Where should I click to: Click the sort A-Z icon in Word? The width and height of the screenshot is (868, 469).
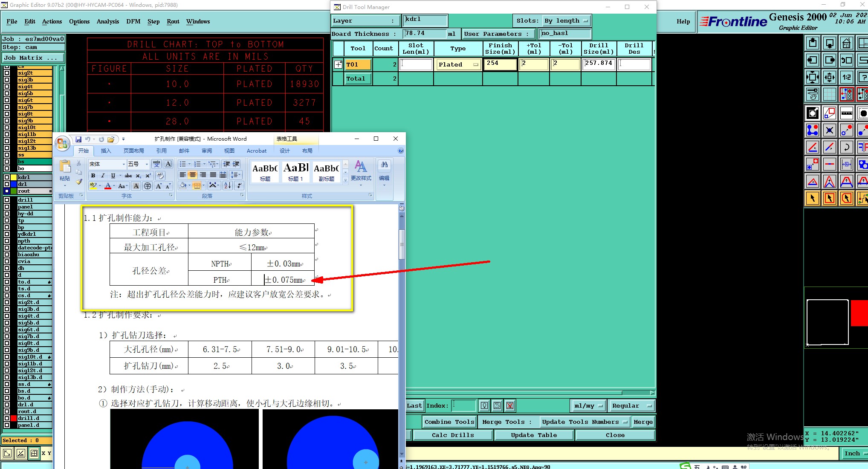coord(227,185)
